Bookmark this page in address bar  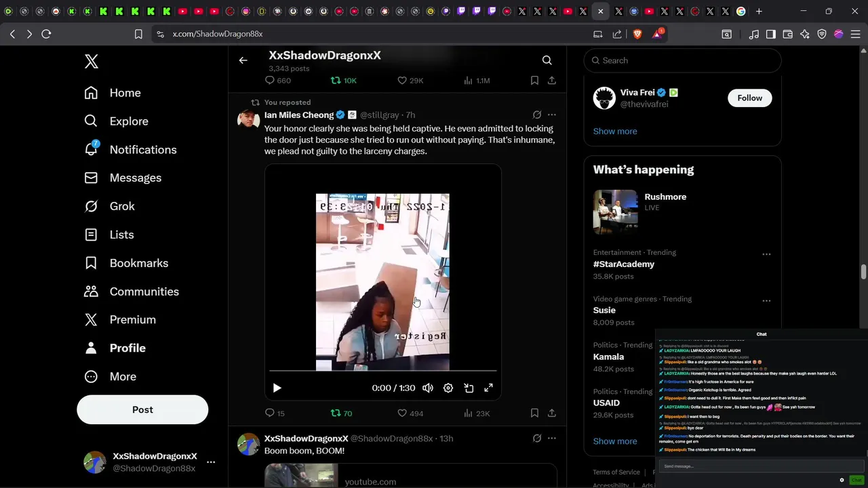pyautogui.click(x=138, y=34)
